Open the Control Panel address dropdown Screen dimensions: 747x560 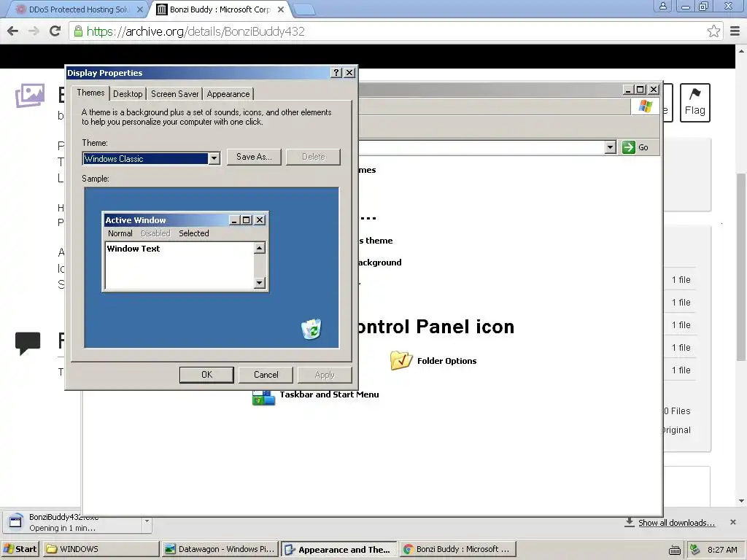611,147
